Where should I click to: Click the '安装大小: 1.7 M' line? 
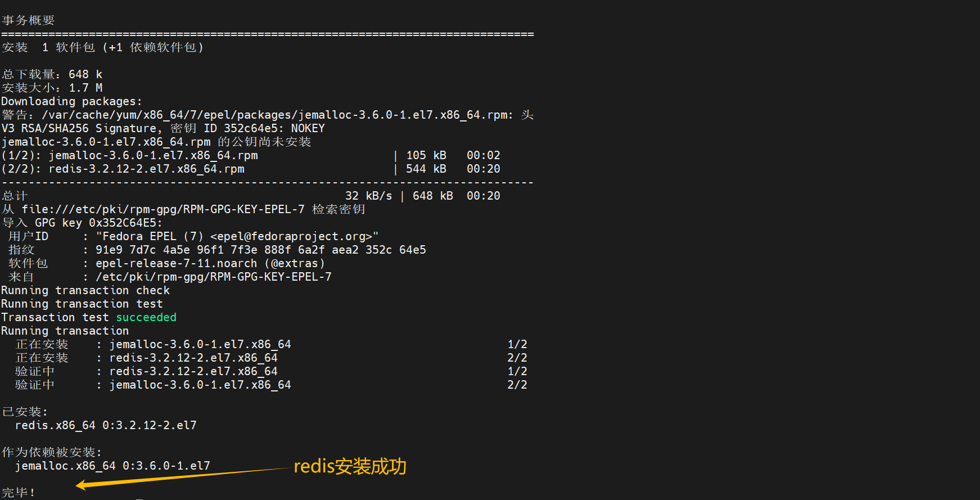click(x=52, y=88)
